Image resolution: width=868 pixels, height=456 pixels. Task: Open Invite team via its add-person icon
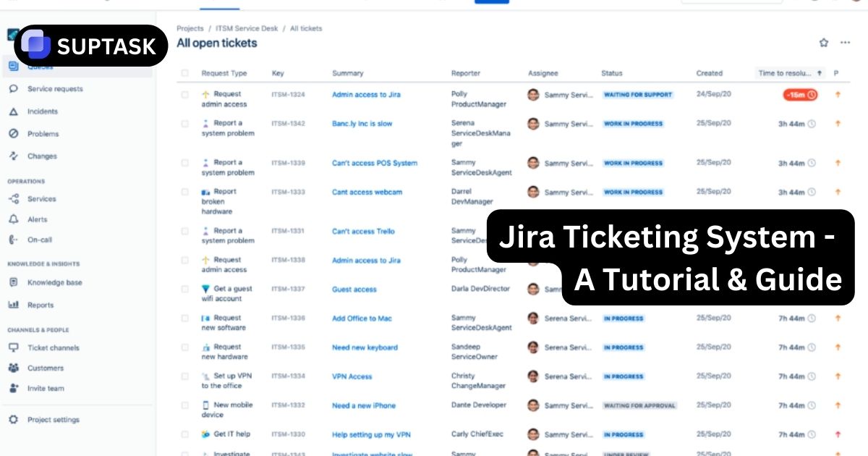[13, 388]
